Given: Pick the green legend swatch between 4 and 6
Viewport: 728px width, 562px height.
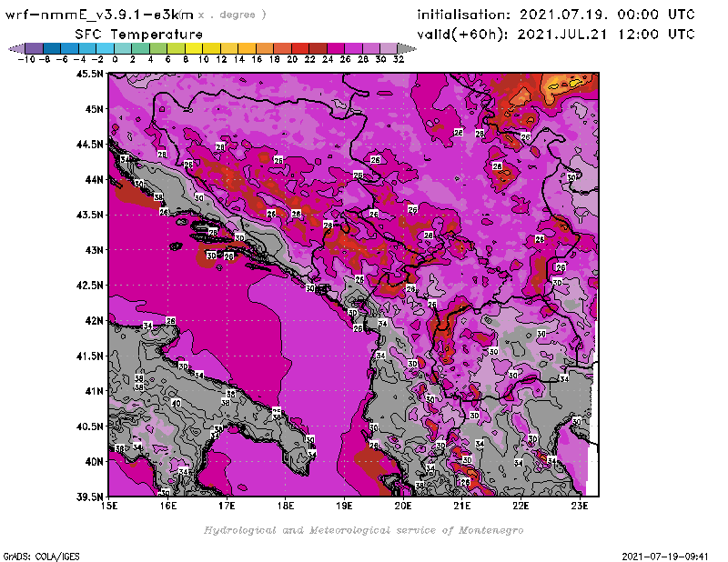Looking at the screenshot, I should point(158,48).
